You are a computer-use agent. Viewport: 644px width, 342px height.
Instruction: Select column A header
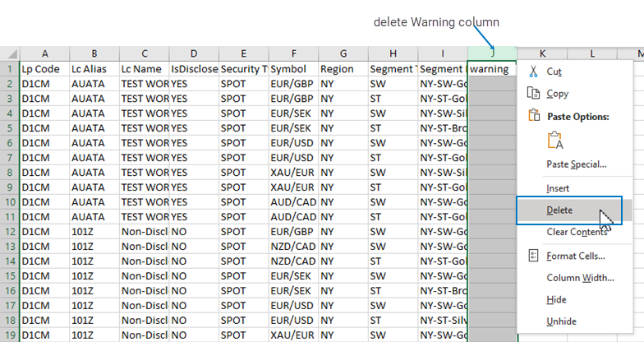(44, 53)
